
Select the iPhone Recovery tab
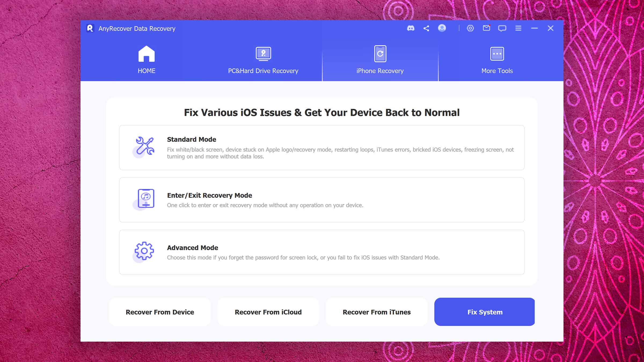click(380, 60)
